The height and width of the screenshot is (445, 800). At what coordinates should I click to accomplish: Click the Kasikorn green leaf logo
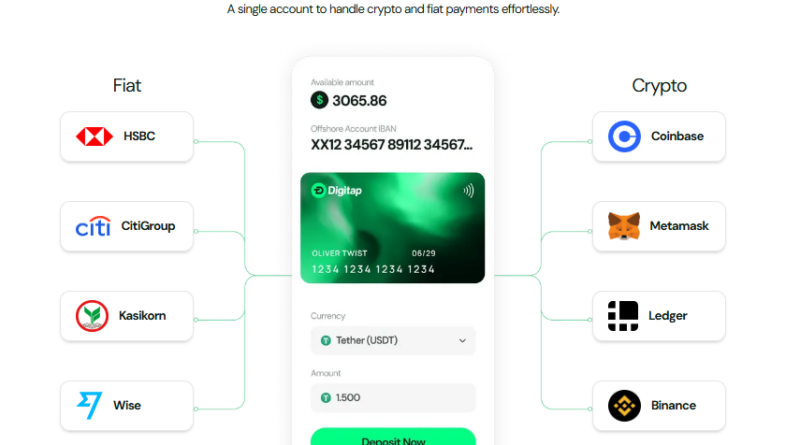(x=92, y=316)
